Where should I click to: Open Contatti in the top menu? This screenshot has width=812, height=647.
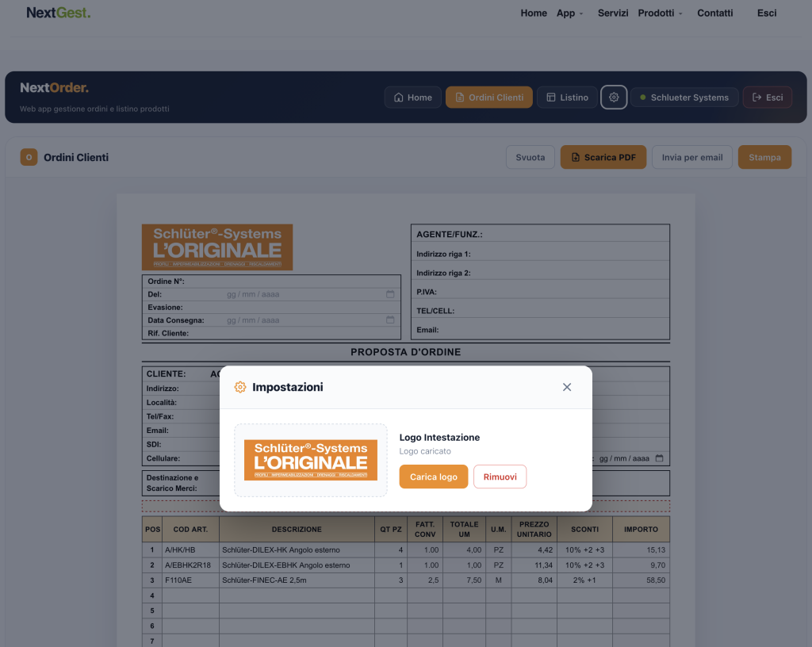click(x=714, y=13)
